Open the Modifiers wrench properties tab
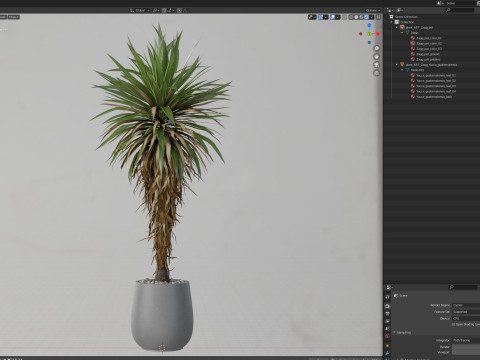 [x=387, y=353]
